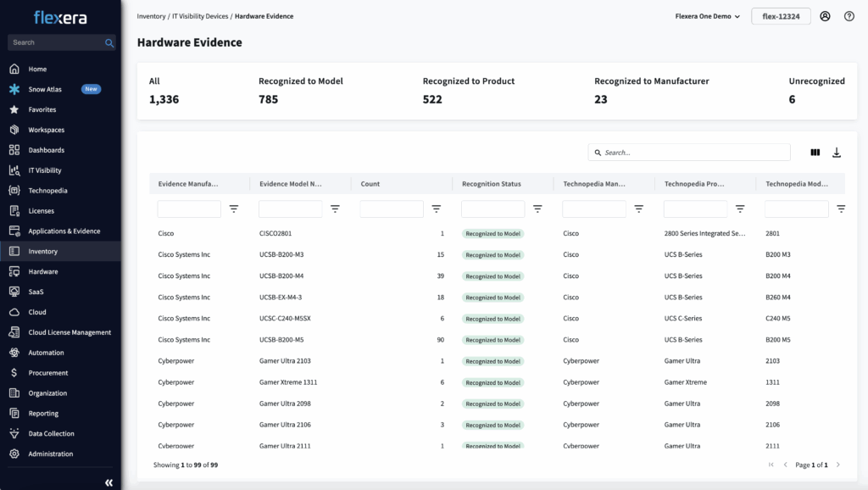The height and width of the screenshot is (490, 868).
Task: Open filter menu for Count column
Action: coord(437,209)
